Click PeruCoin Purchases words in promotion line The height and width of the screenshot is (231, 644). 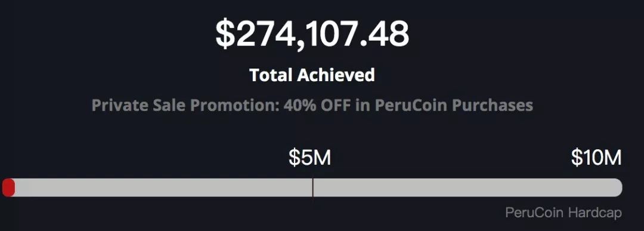[454, 105]
